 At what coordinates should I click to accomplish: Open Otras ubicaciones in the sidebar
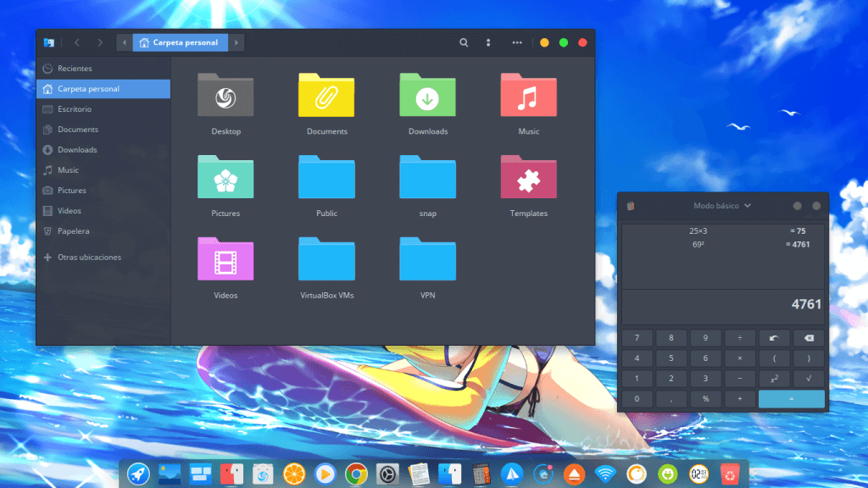click(x=103, y=258)
